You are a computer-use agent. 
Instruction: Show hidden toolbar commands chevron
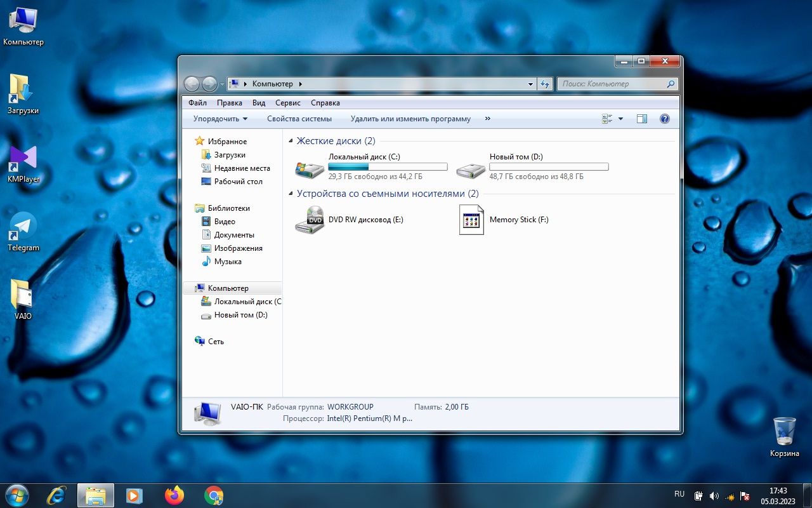click(x=488, y=119)
